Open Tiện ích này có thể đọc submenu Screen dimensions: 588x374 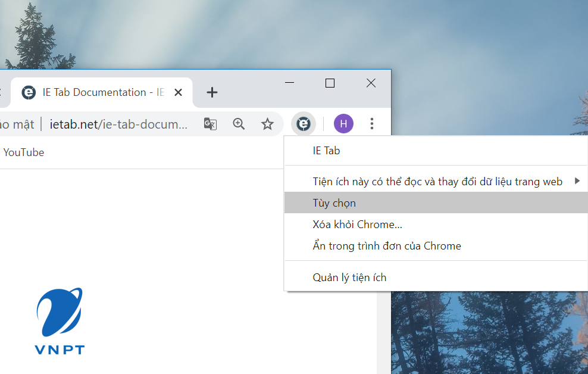[436, 182]
